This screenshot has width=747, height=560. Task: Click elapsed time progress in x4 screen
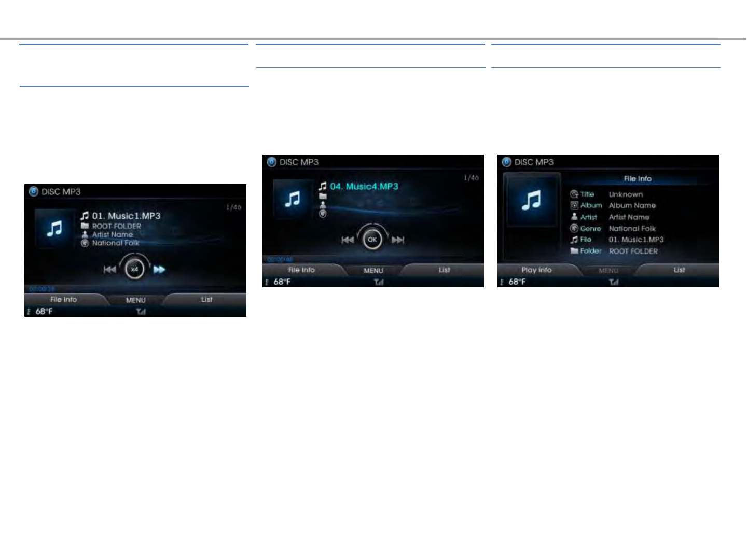42,289
